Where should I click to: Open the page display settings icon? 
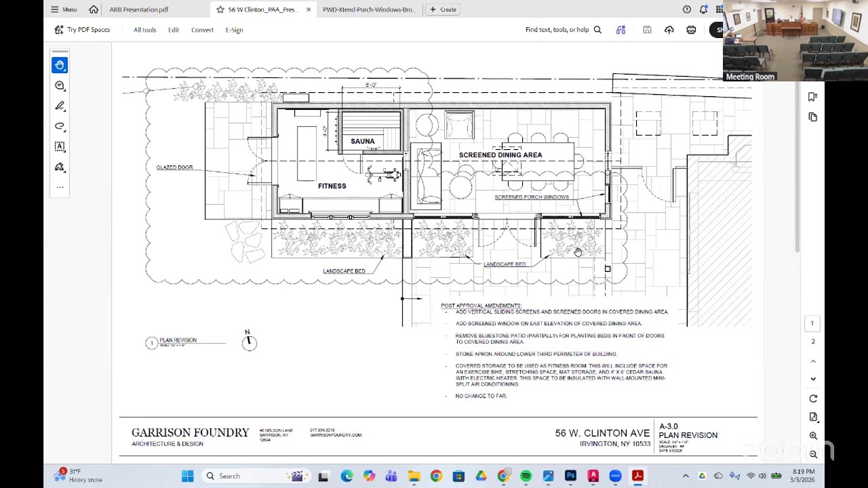[813, 417]
